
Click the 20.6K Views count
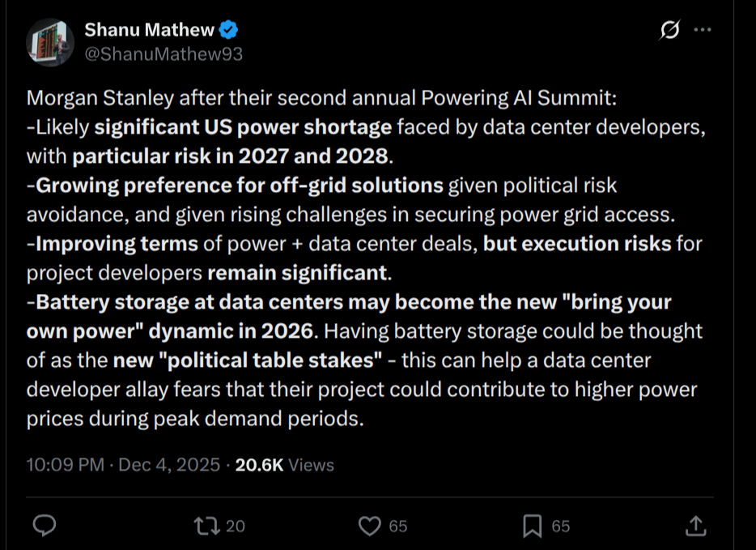click(284, 465)
